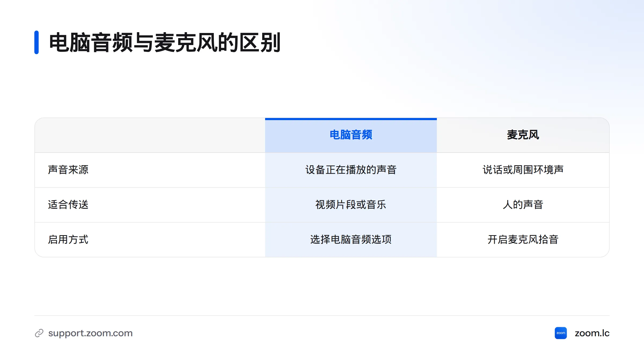Image resolution: width=644 pixels, height=362 pixels.
Task: Select the 麦克风 column header
Action: (x=523, y=135)
